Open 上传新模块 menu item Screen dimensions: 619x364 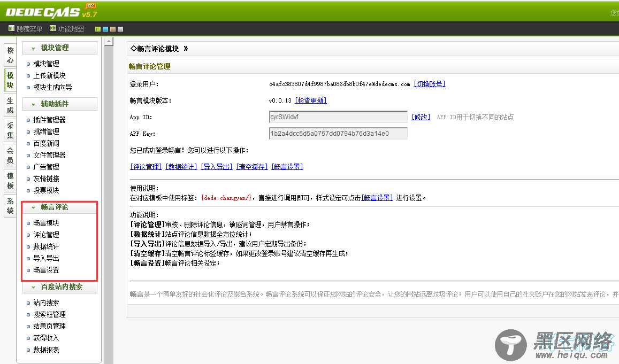coord(49,75)
